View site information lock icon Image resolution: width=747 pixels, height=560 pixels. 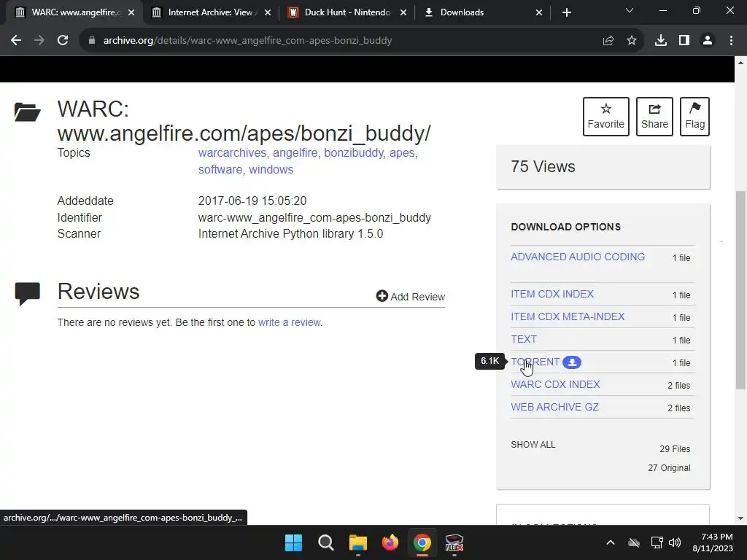[x=92, y=41]
